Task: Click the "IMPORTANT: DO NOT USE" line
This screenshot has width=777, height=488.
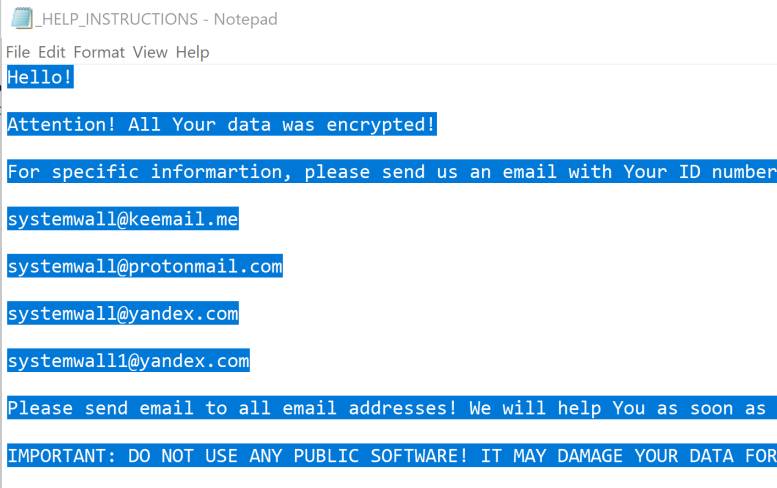Action: coord(390,456)
